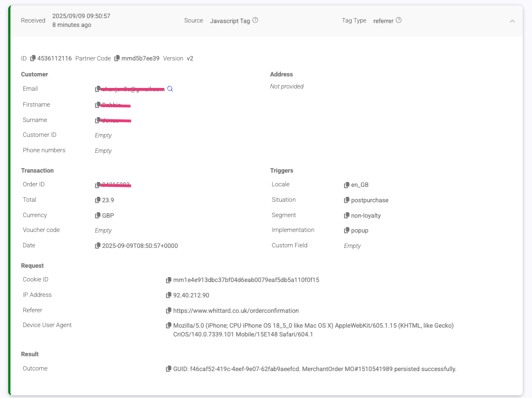The image size is (532, 398).
Task: Copy the popup implementation value
Action: coord(347,230)
